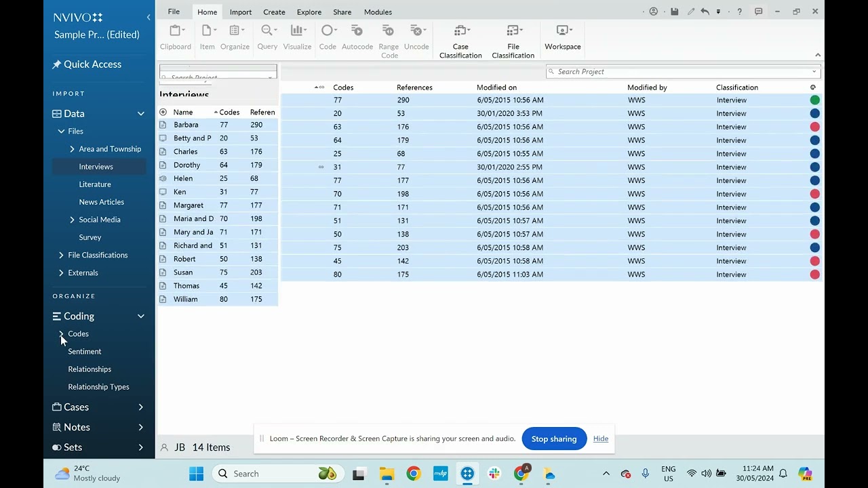868x488 pixels.
Task: Expand File Classifications node
Action: pos(61,255)
